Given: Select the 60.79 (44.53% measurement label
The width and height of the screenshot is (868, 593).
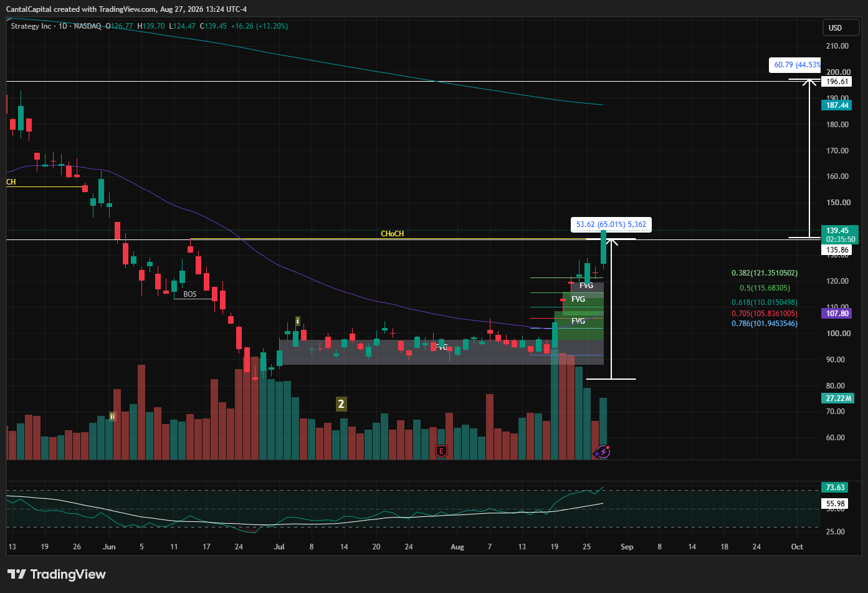Looking at the screenshot, I should [x=796, y=65].
